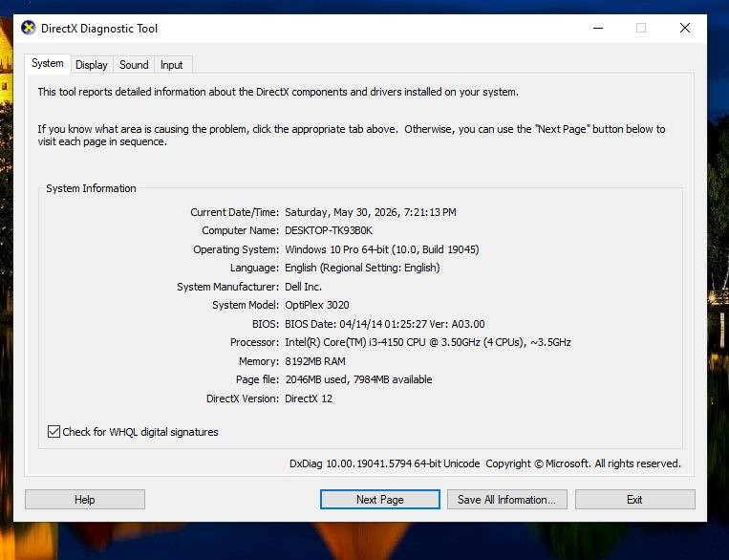Click the System Manufacturer field label
This screenshot has width=729, height=560.
227,287
